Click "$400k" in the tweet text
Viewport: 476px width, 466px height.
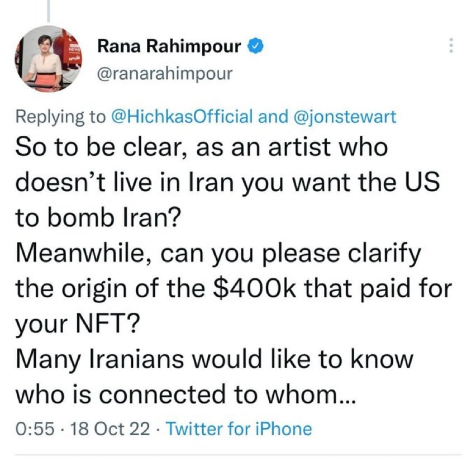click(x=255, y=288)
